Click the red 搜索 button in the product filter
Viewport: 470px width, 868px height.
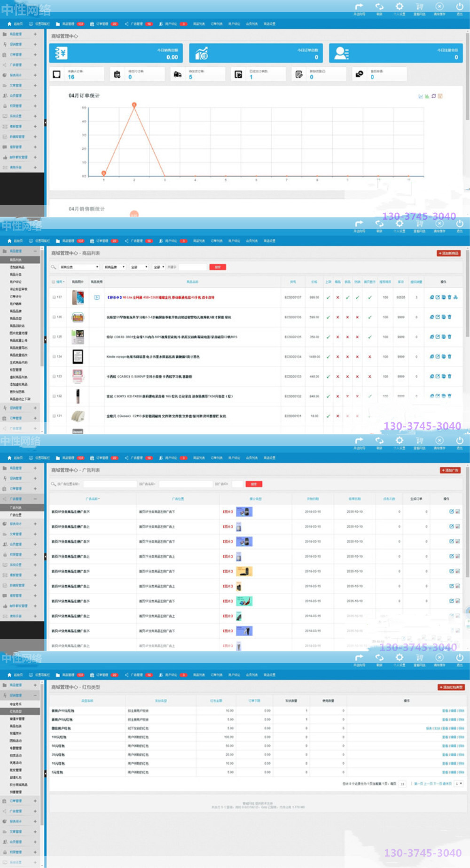pyautogui.click(x=218, y=267)
